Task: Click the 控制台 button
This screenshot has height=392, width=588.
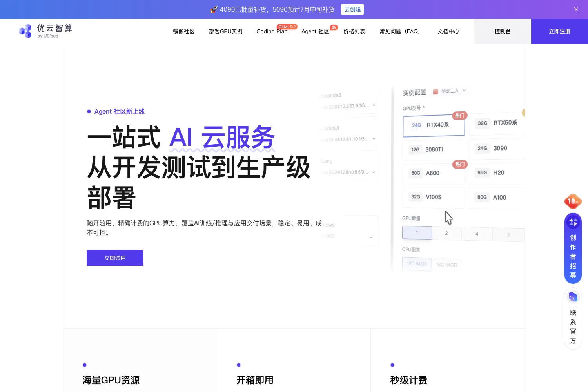Action: click(x=503, y=31)
